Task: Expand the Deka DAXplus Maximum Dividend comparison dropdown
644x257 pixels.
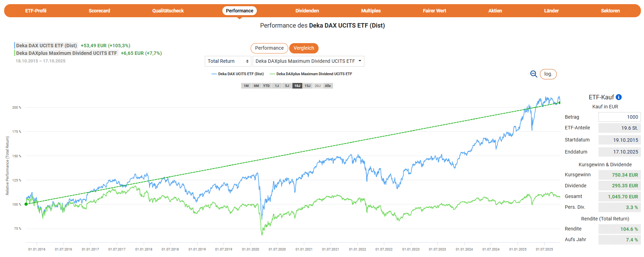Action: (x=308, y=61)
